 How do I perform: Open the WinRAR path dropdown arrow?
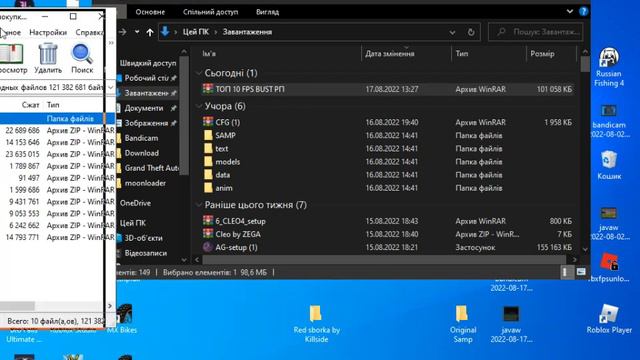[x=110, y=87]
